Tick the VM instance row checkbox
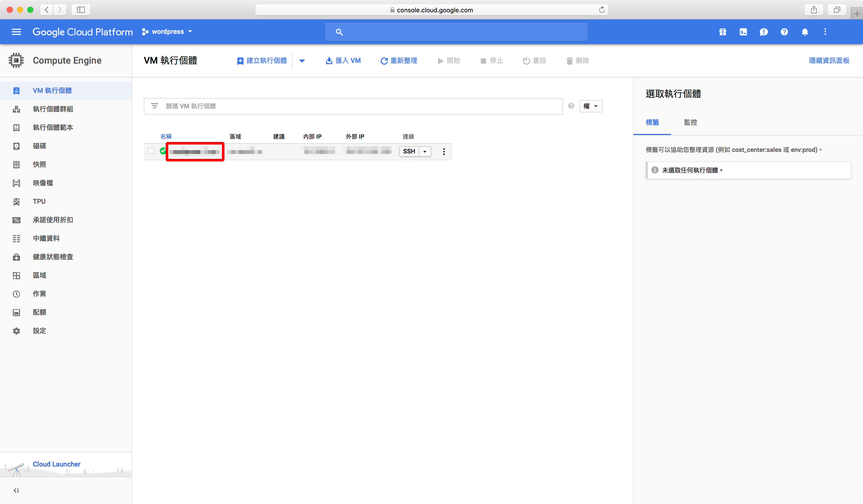863x504 pixels. tap(151, 151)
